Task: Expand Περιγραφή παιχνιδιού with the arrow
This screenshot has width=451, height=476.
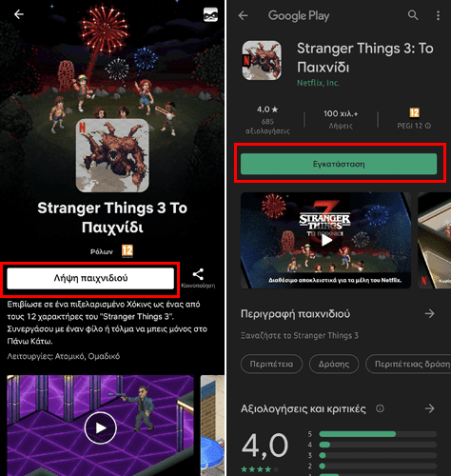Action: 429,314
